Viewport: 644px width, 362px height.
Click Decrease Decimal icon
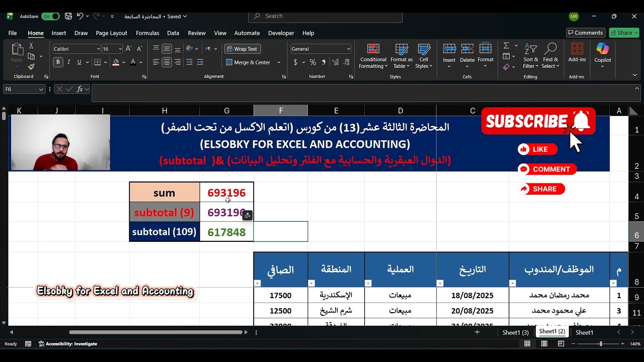point(345,62)
